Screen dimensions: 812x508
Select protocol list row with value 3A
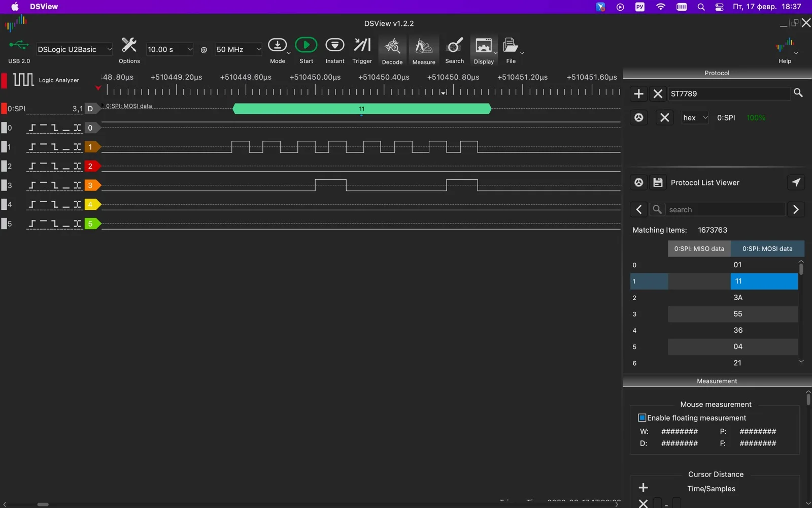tap(714, 298)
